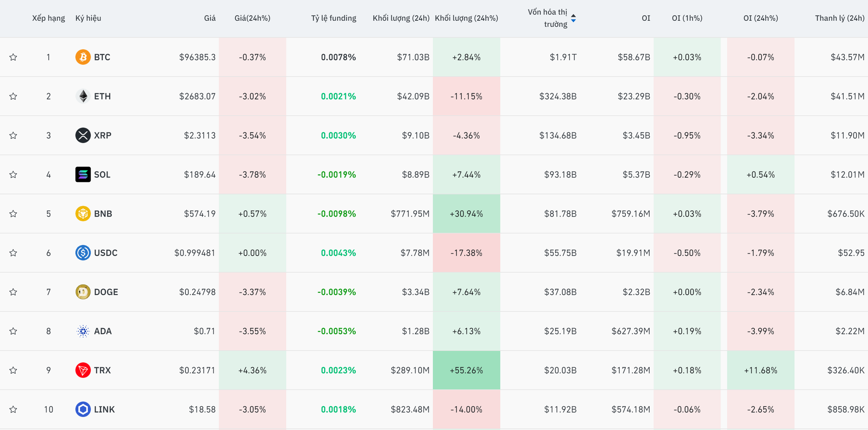Sort by Tỷ lệ funding column header
This screenshot has width=868, height=430.
(x=333, y=18)
